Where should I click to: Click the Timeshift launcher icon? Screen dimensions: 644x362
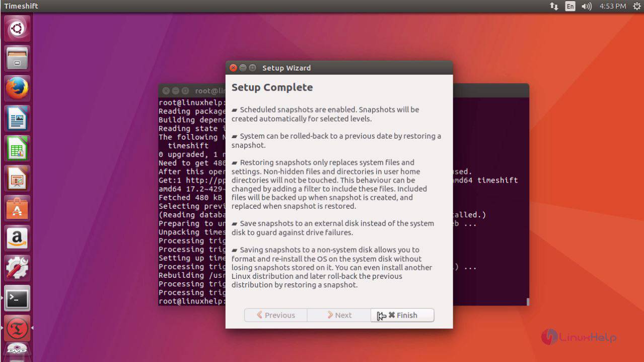(17, 328)
